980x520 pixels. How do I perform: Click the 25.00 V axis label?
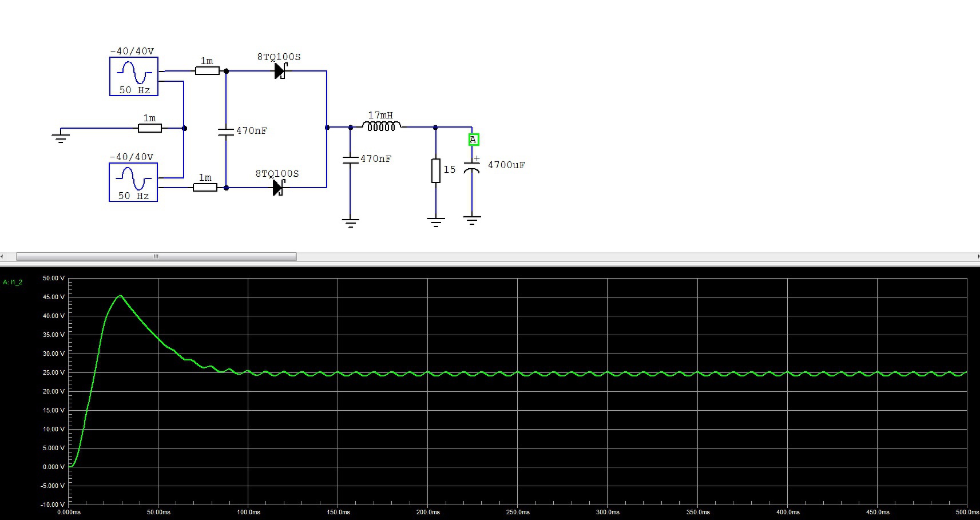click(x=54, y=372)
